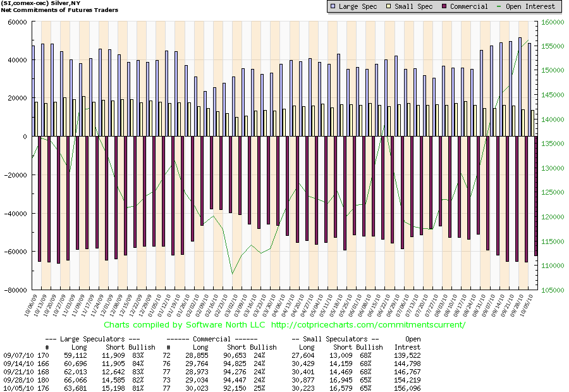Open the cotpricecharts.com commitmentscurrent URL
The height and width of the screenshot is (392, 569).
pos(368,324)
